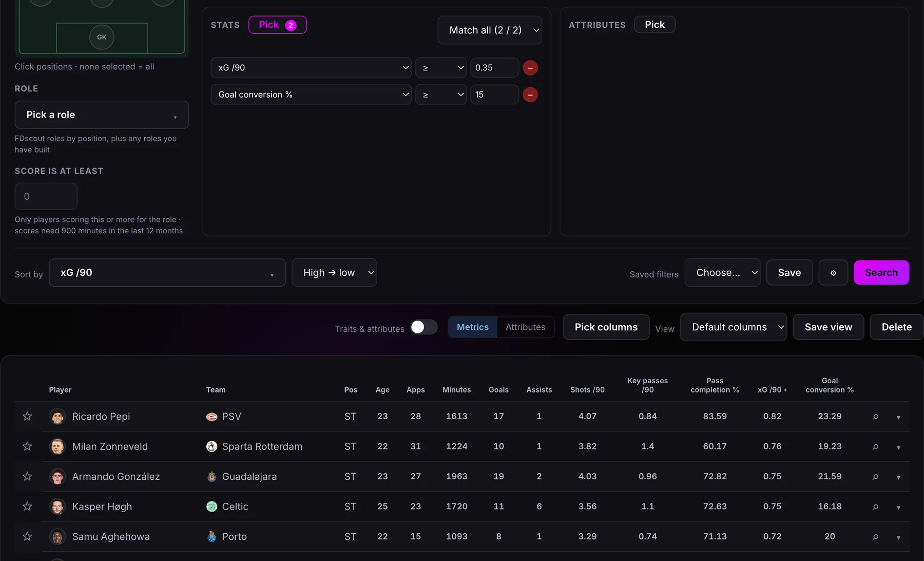Switch to Metrics tab
The image size is (924, 561).
[x=473, y=327]
